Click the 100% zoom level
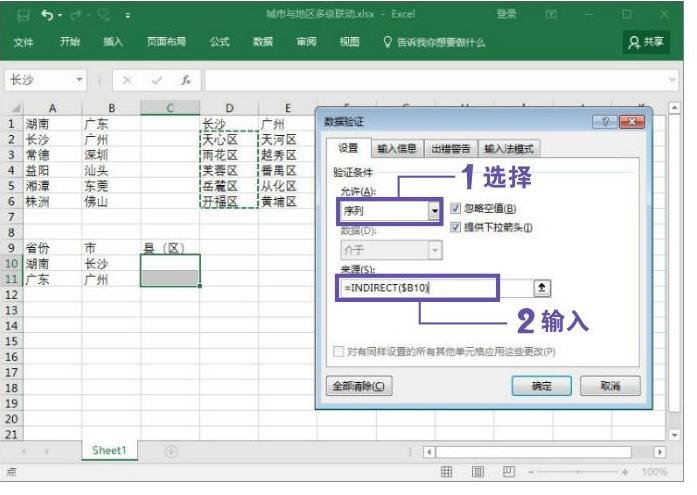Image resolution: width=697 pixels, height=495 pixels. click(x=653, y=472)
